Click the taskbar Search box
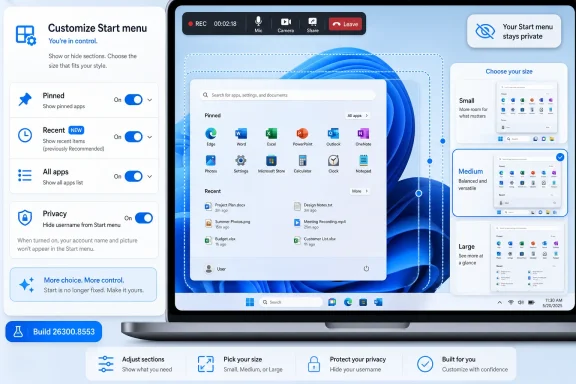 [291, 302]
